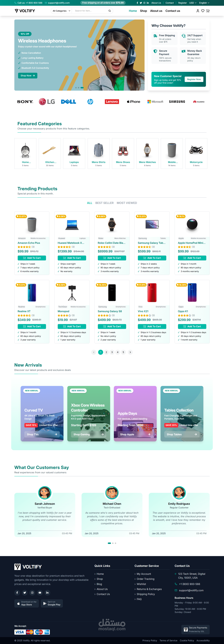Image resolution: width=224 pixels, height=644 pixels.
Task: Go to pagination page 3
Action: (x=112, y=352)
